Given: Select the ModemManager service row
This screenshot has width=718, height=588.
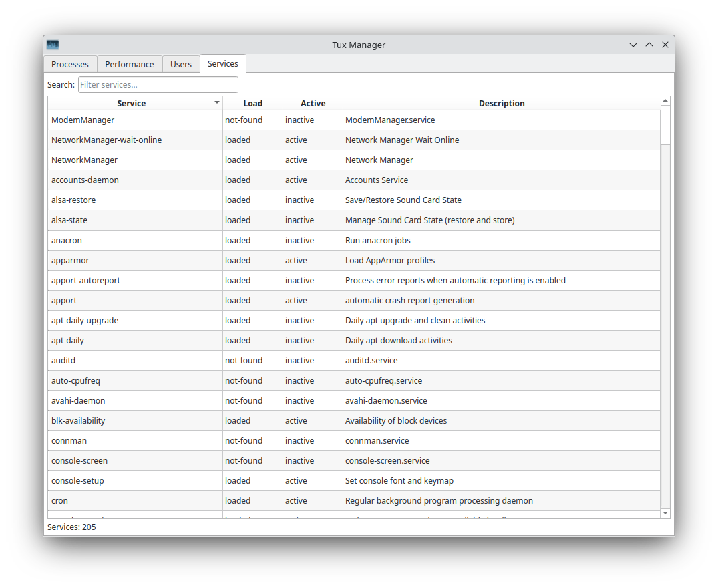Looking at the screenshot, I should tap(354, 120).
